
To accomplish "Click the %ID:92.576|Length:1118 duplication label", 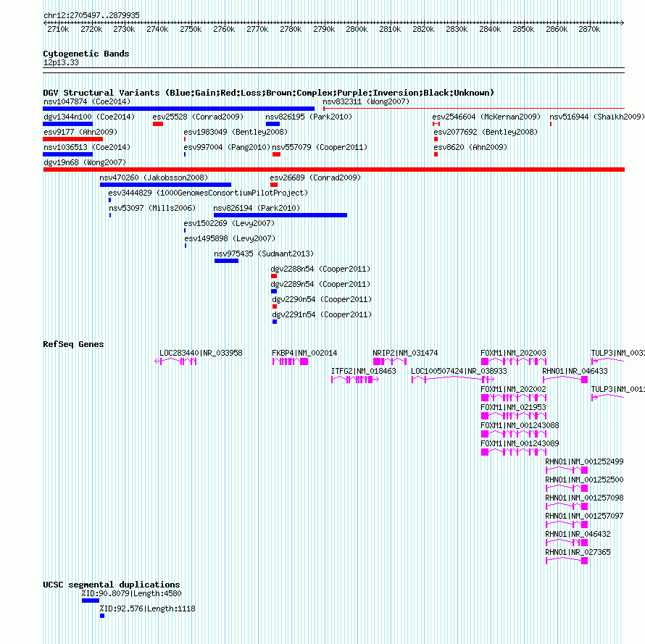I will 147,609.
